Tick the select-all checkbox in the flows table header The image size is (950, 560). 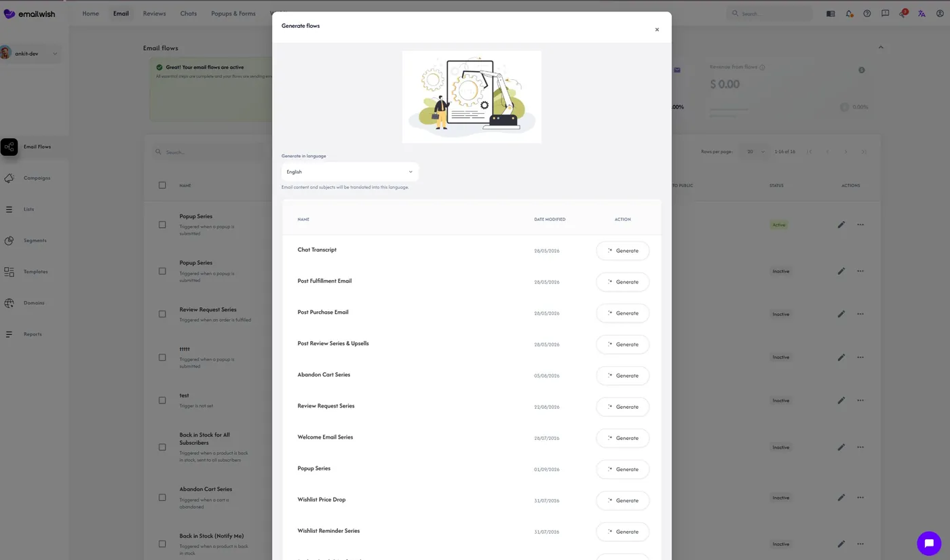tap(162, 185)
